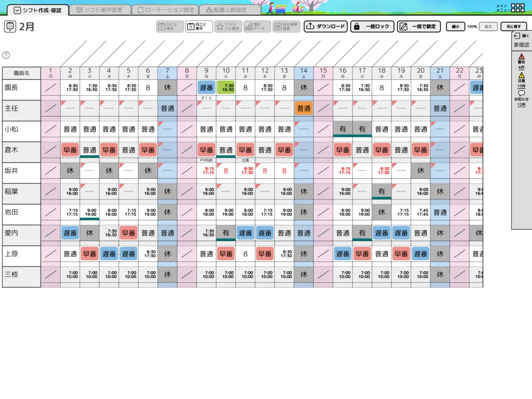This screenshot has height=399, width=532.
Task: Click the 14 土 date column header
Action: click(x=304, y=72)
